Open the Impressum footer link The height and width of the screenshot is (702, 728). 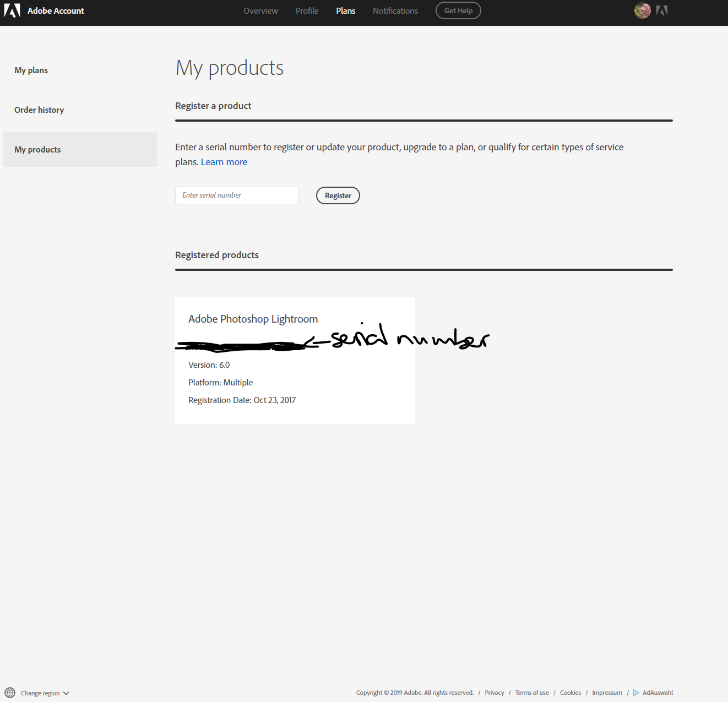(x=607, y=693)
